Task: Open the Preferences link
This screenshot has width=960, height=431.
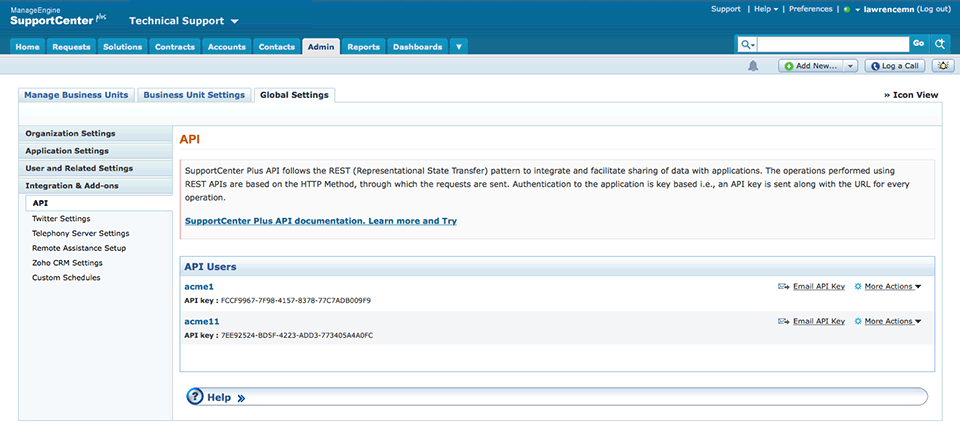Action: coord(811,9)
